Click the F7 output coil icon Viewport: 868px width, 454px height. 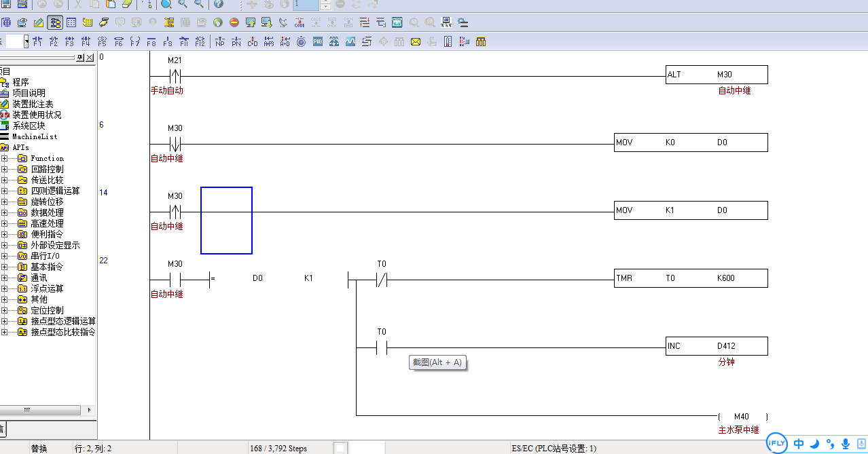[x=135, y=41]
